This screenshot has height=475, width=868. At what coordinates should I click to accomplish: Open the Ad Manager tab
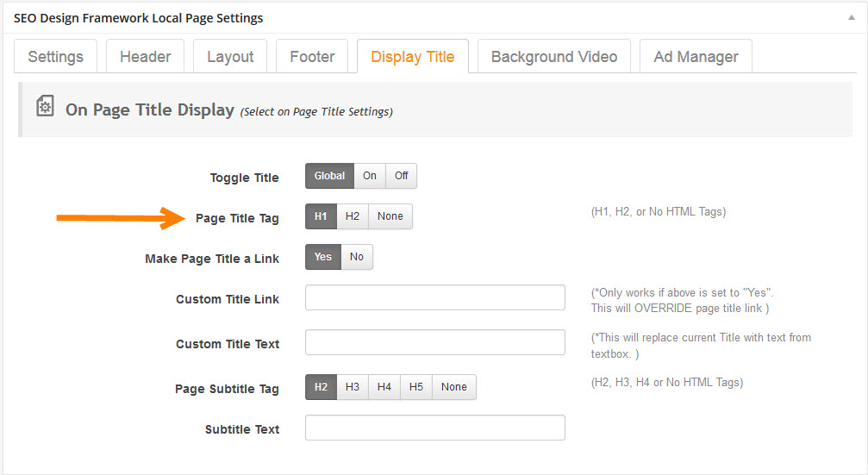[696, 57]
